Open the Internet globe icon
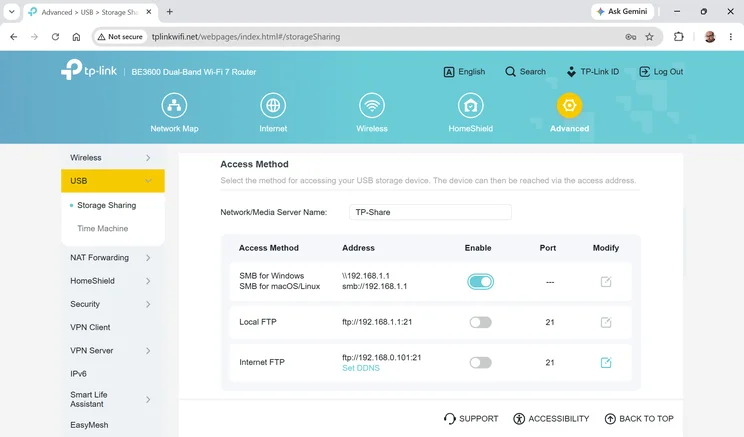 (273, 105)
